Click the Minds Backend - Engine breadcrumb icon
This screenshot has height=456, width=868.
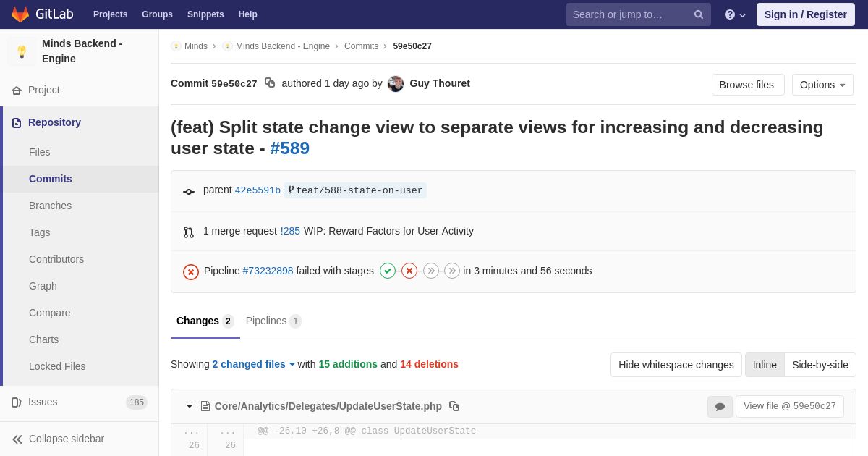click(x=227, y=46)
